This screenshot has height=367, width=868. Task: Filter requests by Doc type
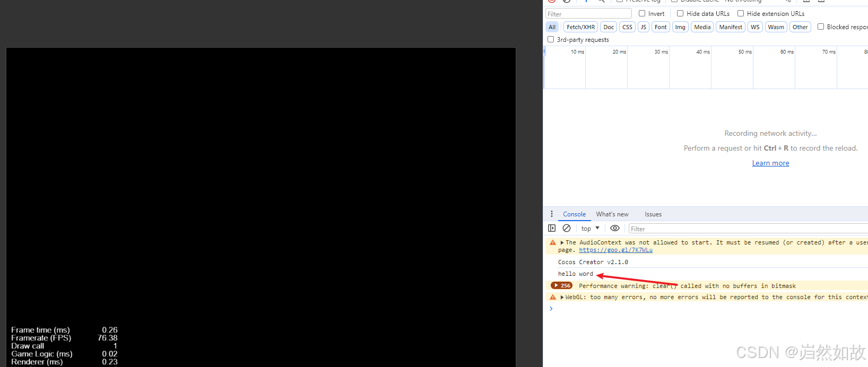click(x=609, y=27)
